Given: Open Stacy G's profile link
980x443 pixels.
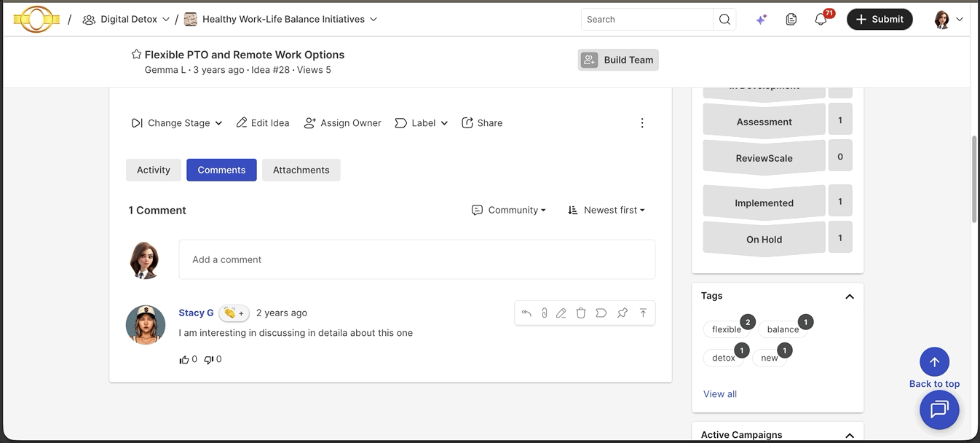Looking at the screenshot, I should 196,313.
